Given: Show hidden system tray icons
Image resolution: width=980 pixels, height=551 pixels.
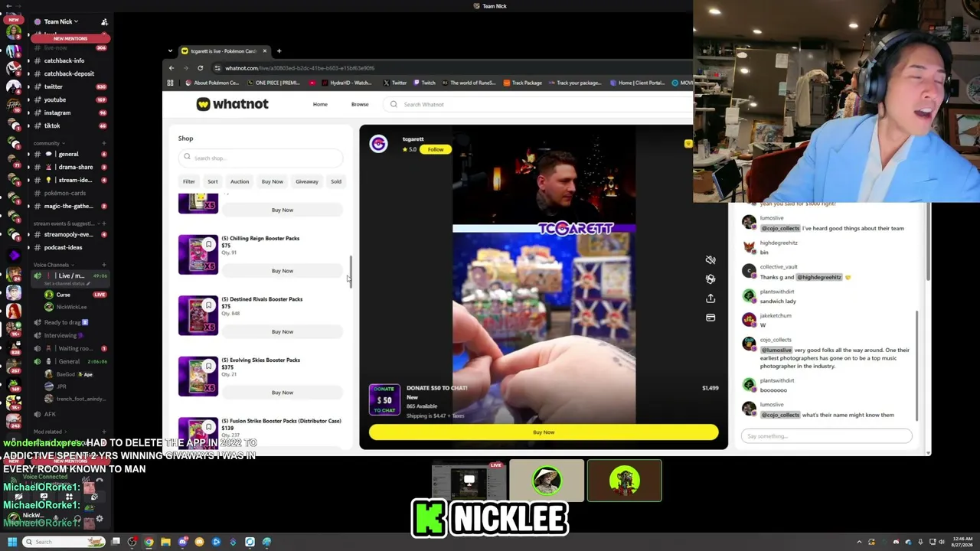Looking at the screenshot, I should (859, 542).
